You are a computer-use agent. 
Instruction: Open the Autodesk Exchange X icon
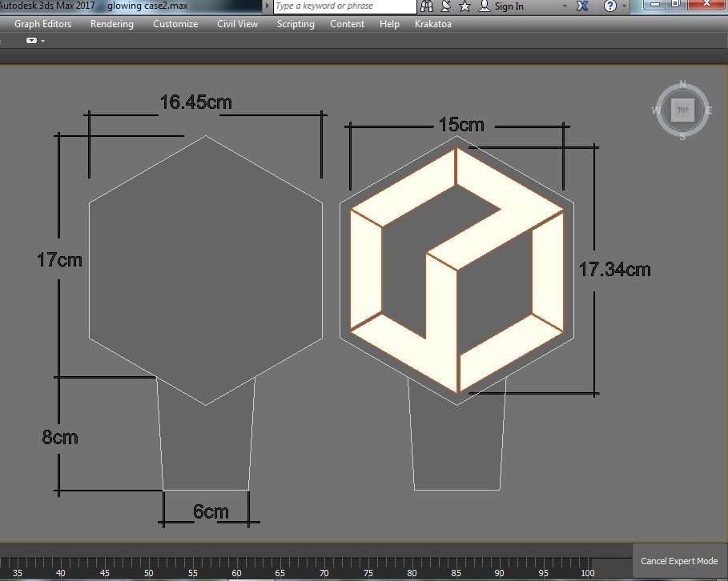tap(582, 6)
